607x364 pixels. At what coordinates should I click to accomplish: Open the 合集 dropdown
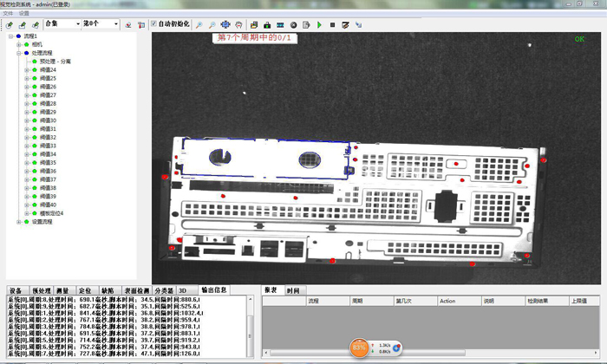tap(76, 24)
